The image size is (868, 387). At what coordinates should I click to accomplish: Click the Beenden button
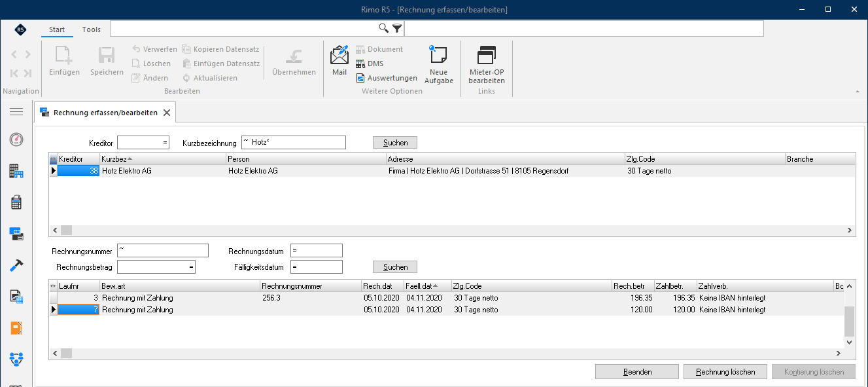637,372
